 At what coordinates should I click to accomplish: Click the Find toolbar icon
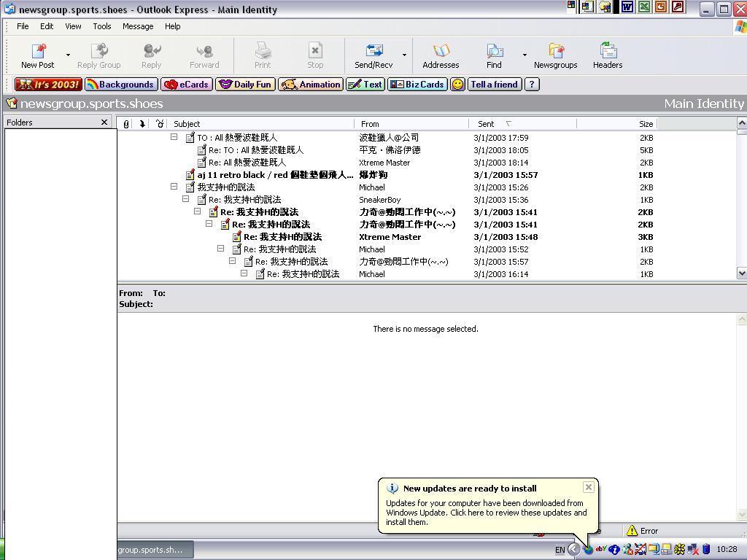pyautogui.click(x=495, y=51)
